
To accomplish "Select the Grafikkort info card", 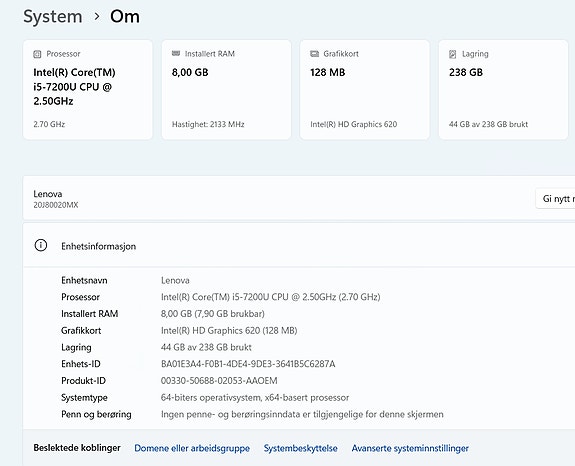I will [x=365, y=90].
